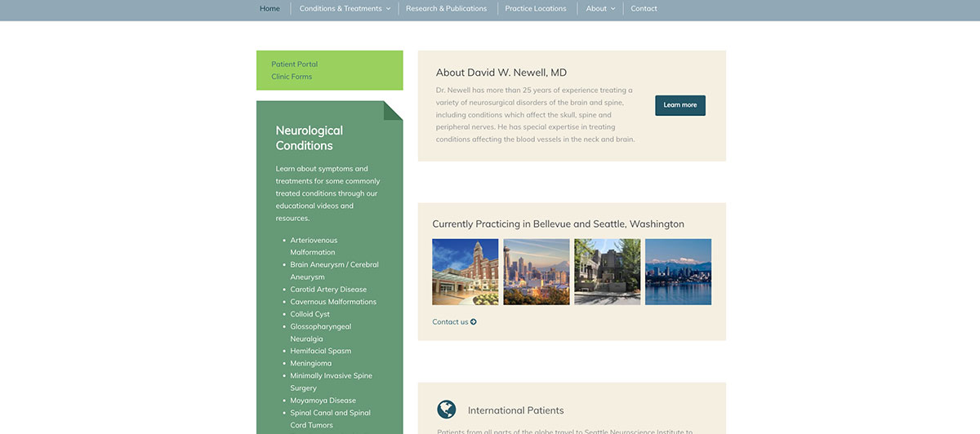Open Arteriovenous Malformation condition link
The image size is (980, 434).
pyautogui.click(x=314, y=246)
